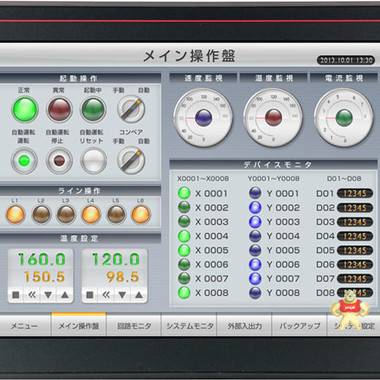Viewport: 380px width, 380px height.
Task: Decrease 160.0 temperature with down arrow
Action: click(48, 295)
